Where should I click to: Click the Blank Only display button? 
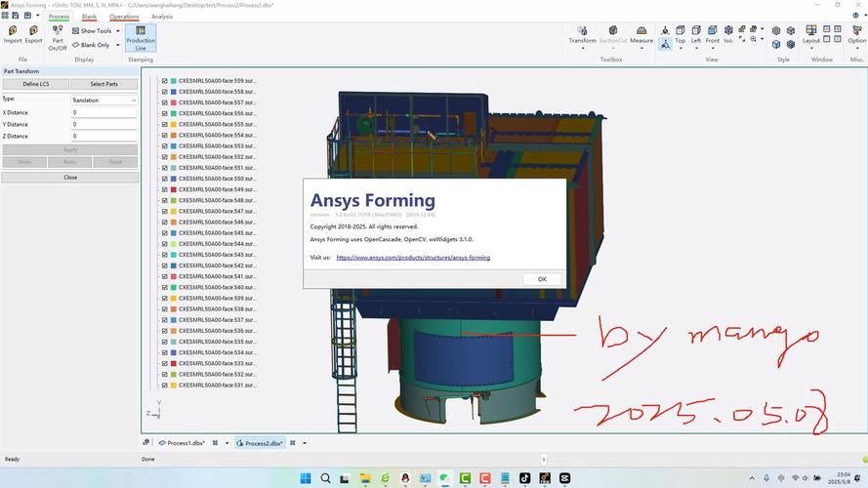point(91,45)
